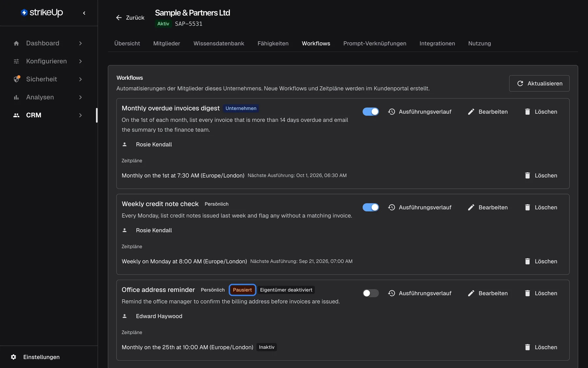The height and width of the screenshot is (368, 588).
Task: Click the Eigentümer deaktiviert badge
Action: point(286,290)
